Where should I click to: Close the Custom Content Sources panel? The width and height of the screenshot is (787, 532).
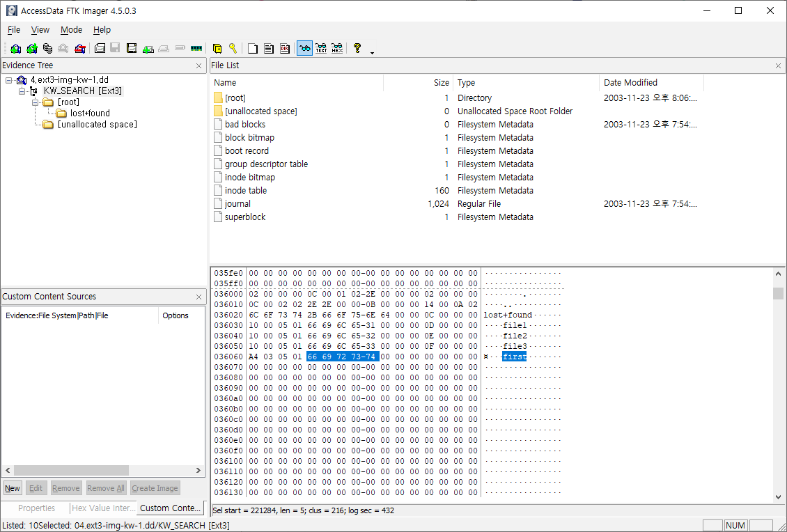[x=198, y=297]
